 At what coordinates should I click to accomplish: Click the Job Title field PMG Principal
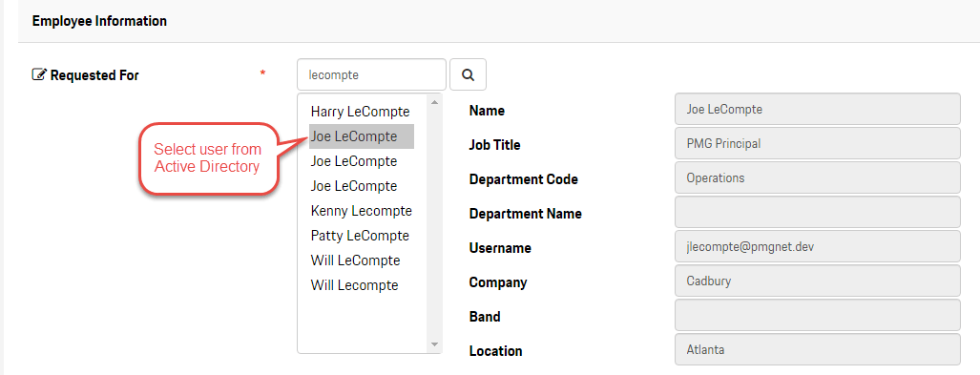(x=818, y=144)
